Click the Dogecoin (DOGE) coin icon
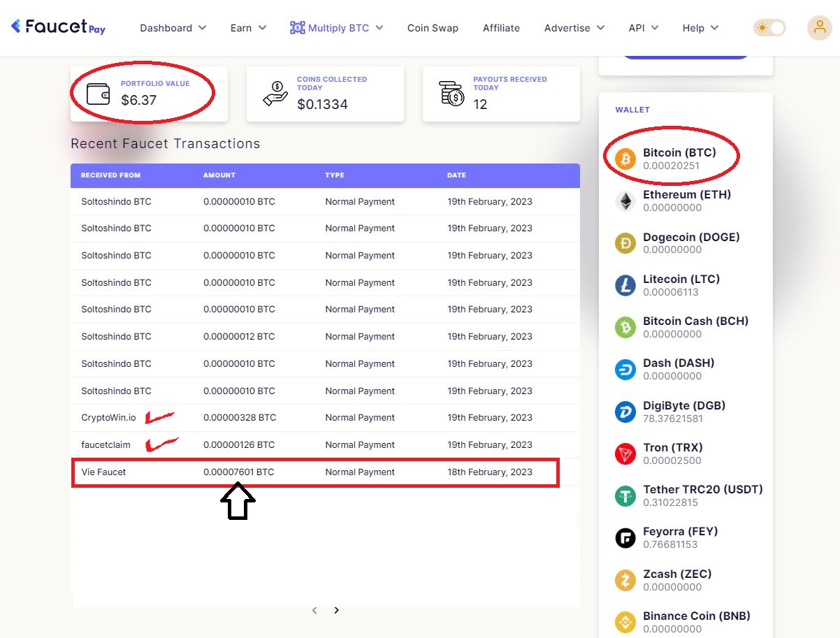This screenshot has height=638, width=840. point(625,243)
